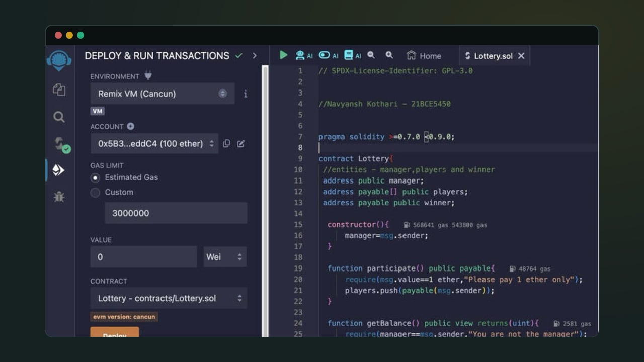Viewport: 644px width, 362px height.
Task: Select the Estimated Gas radio button
Action: pos(95,177)
